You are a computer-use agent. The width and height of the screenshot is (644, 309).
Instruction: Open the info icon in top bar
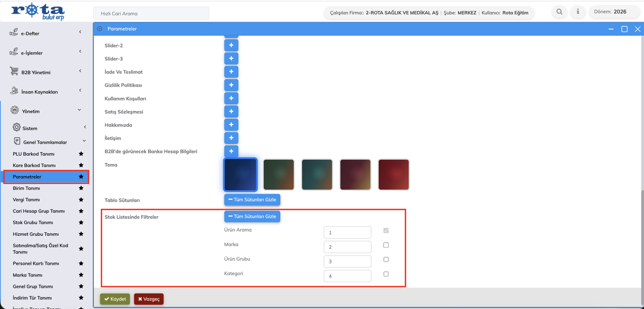click(x=578, y=12)
